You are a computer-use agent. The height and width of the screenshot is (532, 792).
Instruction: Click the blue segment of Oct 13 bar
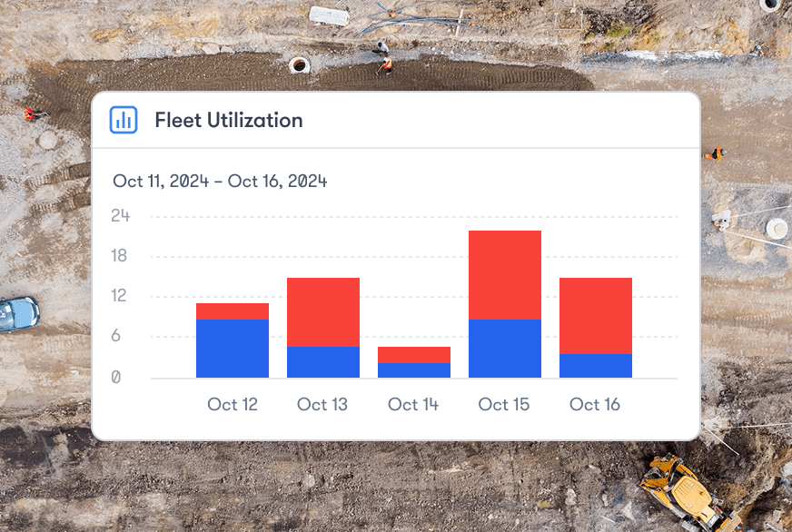(x=323, y=362)
